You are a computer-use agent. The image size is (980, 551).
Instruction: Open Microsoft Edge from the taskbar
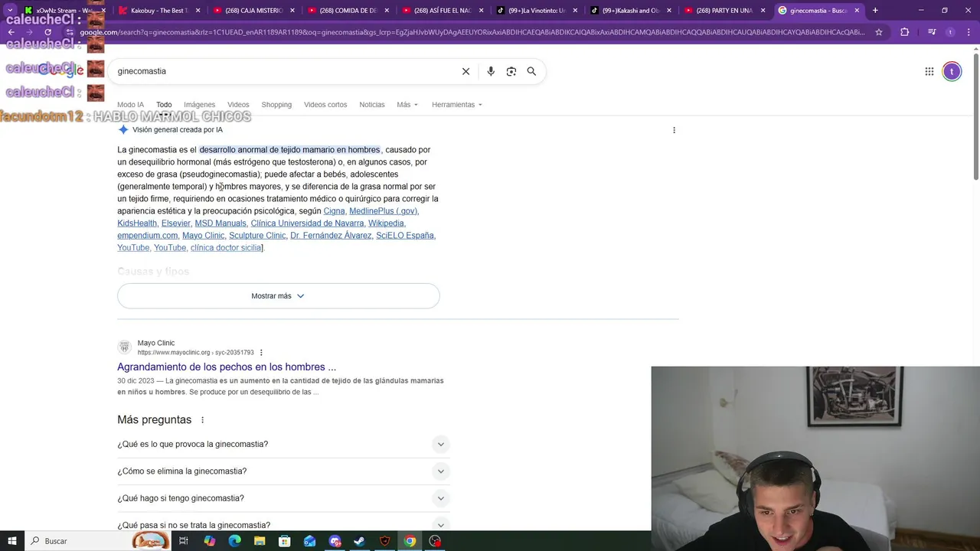click(x=234, y=541)
